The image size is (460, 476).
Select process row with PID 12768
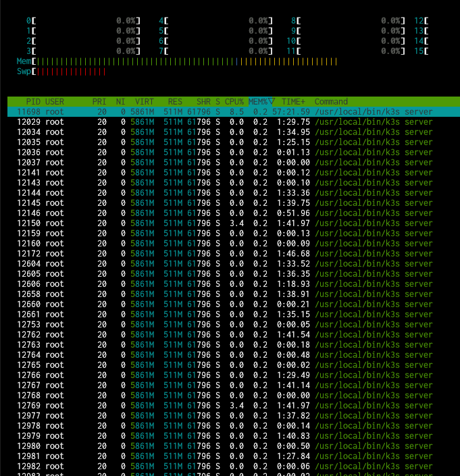pos(234,395)
